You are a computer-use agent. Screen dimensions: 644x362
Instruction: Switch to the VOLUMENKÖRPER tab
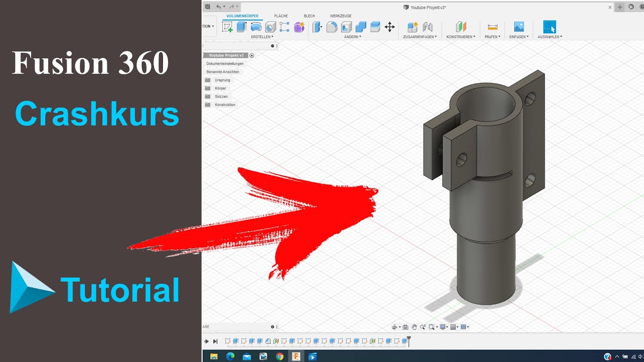[x=243, y=16]
